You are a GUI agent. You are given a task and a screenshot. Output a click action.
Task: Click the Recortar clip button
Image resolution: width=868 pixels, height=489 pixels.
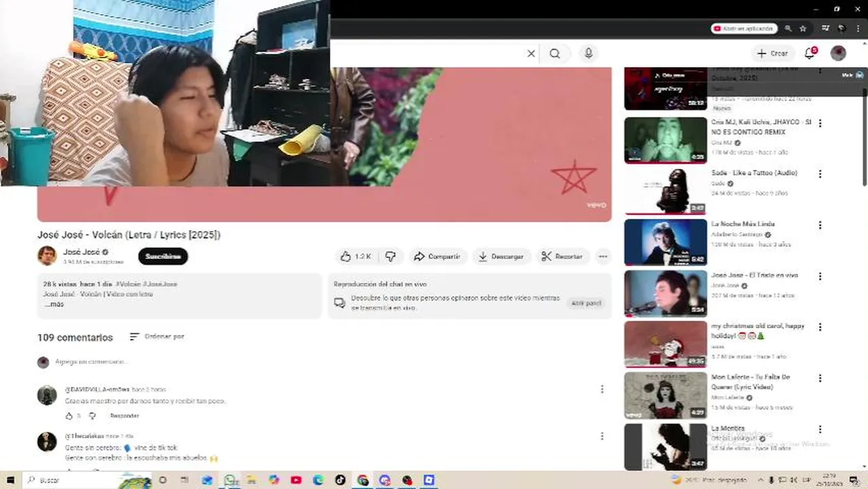point(562,256)
